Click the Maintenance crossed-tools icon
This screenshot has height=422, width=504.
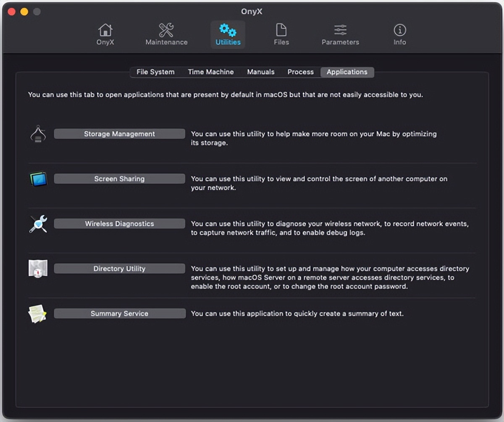point(166,29)
